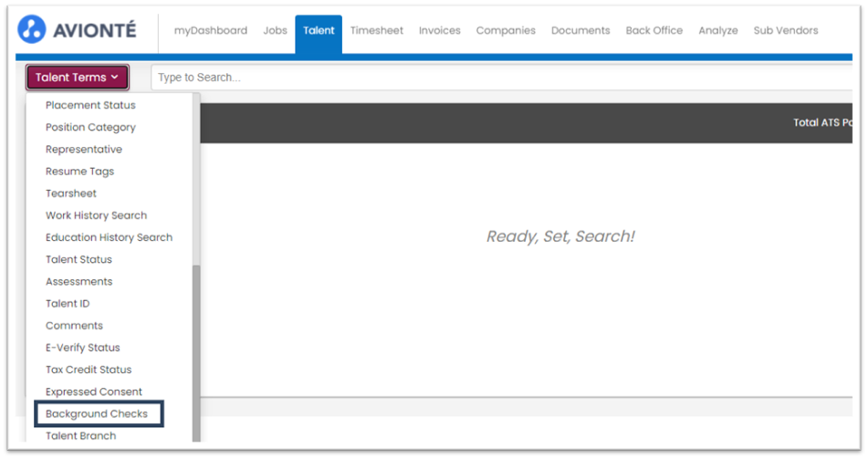The height and width of the screenshot is (459, 868).
Task: Open the Back Office tab
Action: 654,30
